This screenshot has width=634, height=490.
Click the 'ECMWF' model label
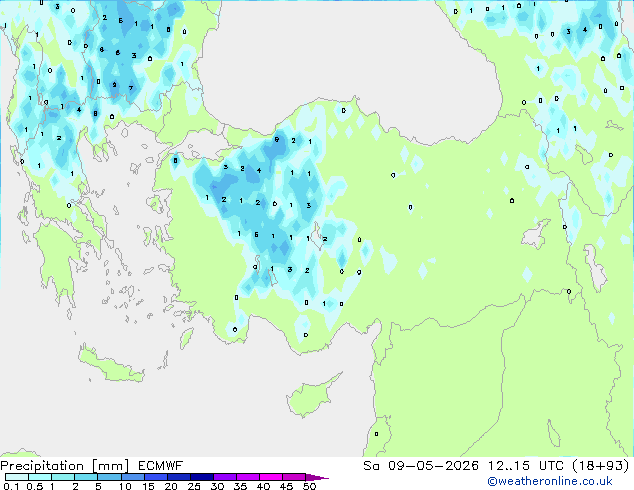pos(161,466)
